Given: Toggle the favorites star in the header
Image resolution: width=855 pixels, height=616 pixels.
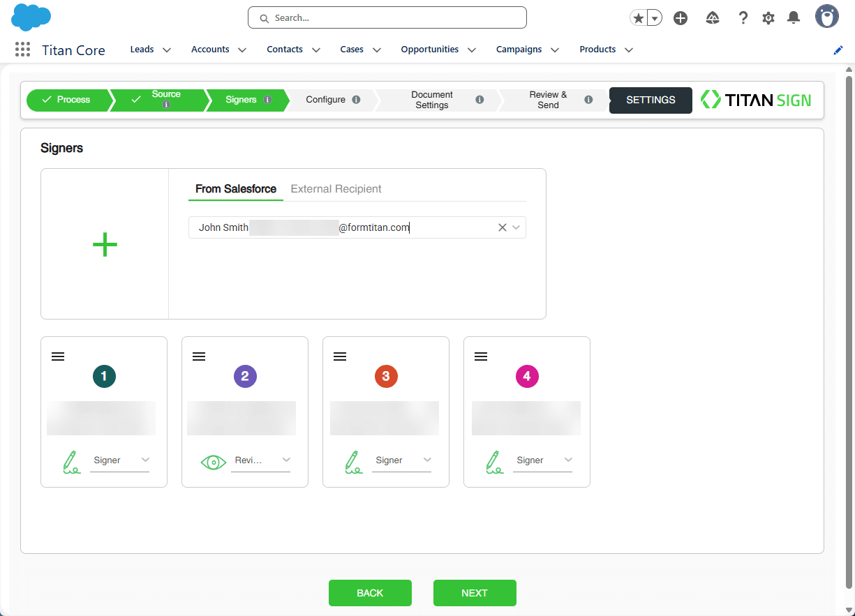Looking at the screenshot, I should pos(638,17).
